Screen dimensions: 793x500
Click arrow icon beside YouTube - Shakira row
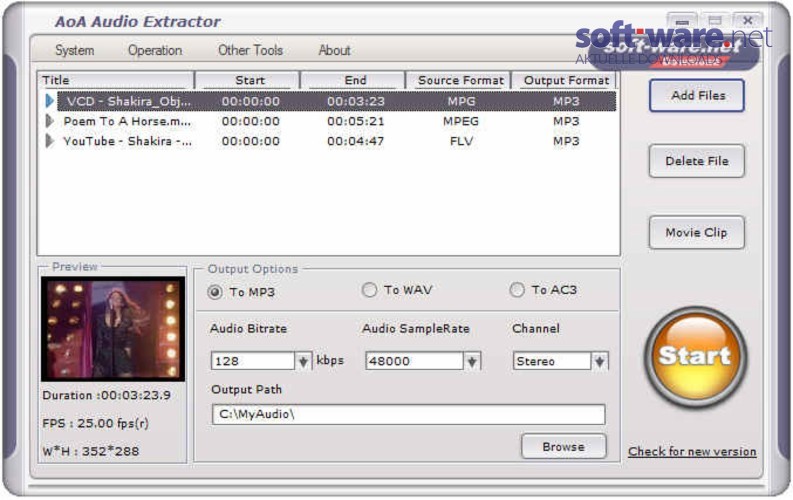tap(50, 141)
